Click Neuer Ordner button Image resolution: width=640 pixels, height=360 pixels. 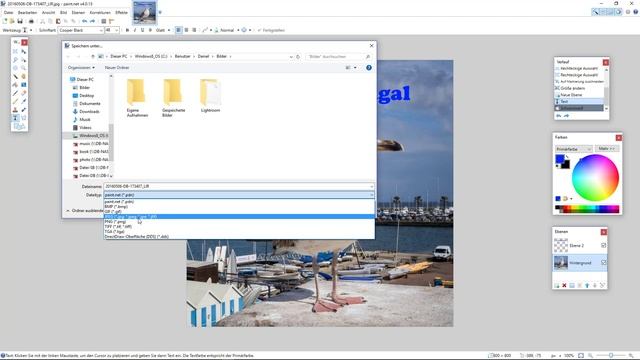coord(117,68)
